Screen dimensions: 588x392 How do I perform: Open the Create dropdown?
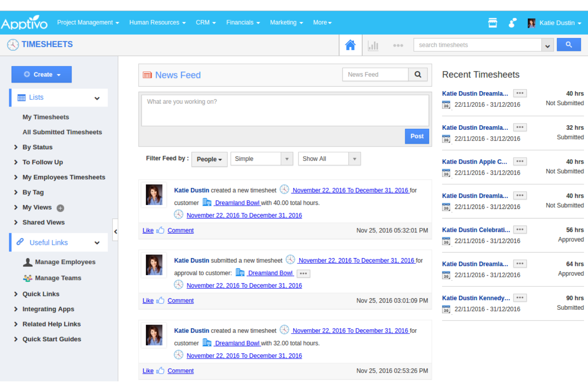(41, 74)
